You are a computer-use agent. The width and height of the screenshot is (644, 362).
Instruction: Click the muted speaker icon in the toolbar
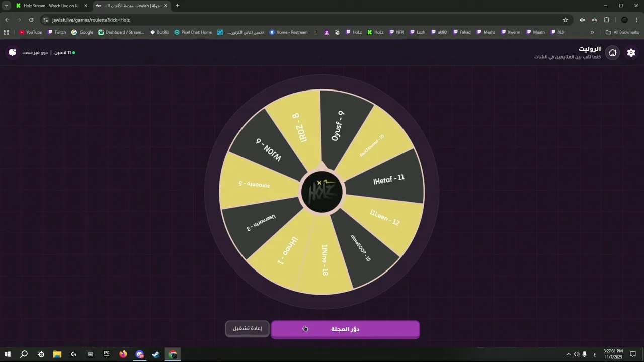[582, 20]
